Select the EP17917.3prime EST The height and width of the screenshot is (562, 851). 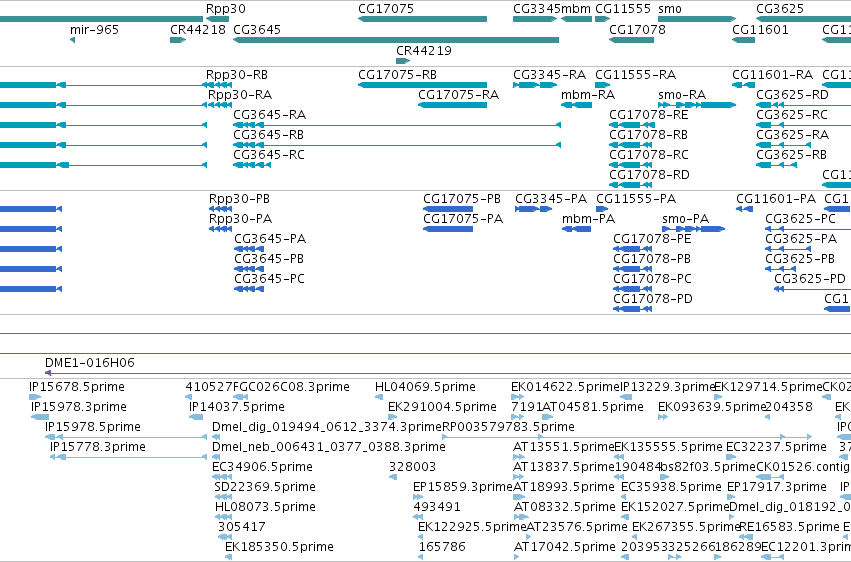(731, 497)
